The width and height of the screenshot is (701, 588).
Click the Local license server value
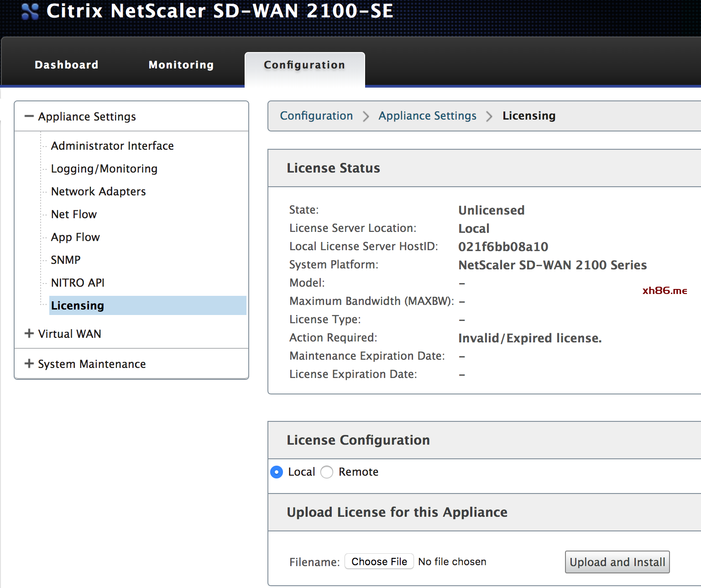pyautogui.click(x=474, y=228)
